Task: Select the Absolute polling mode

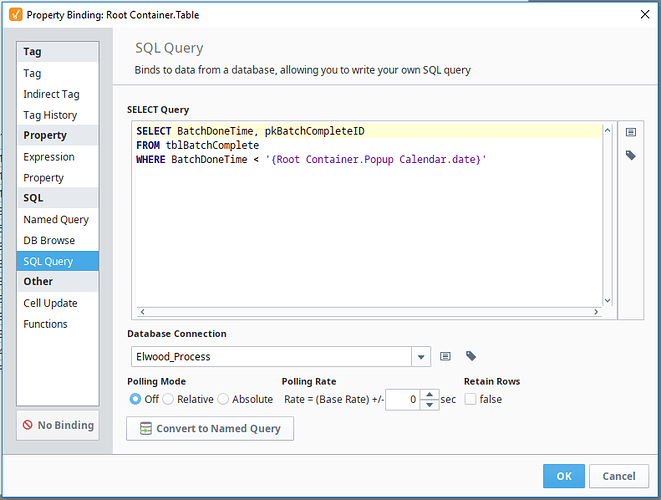Action: 223,399
